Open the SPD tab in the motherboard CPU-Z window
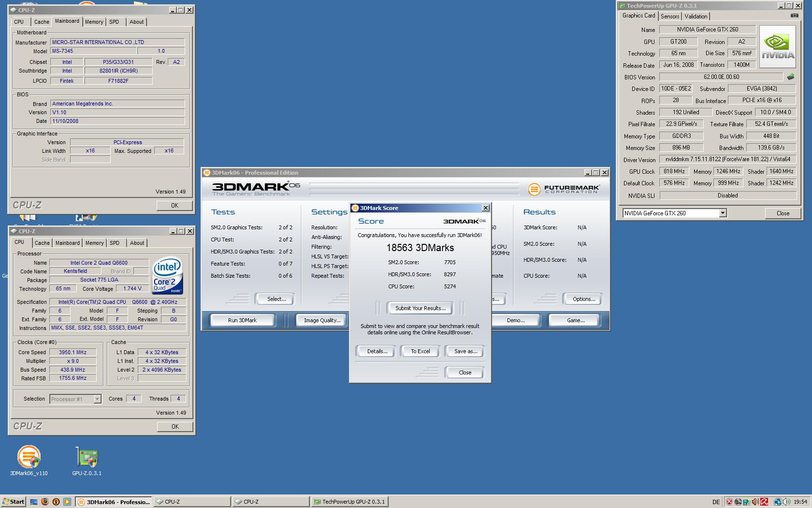The width and height of the screenshot is (812, 508). click(x=114, y=22)
